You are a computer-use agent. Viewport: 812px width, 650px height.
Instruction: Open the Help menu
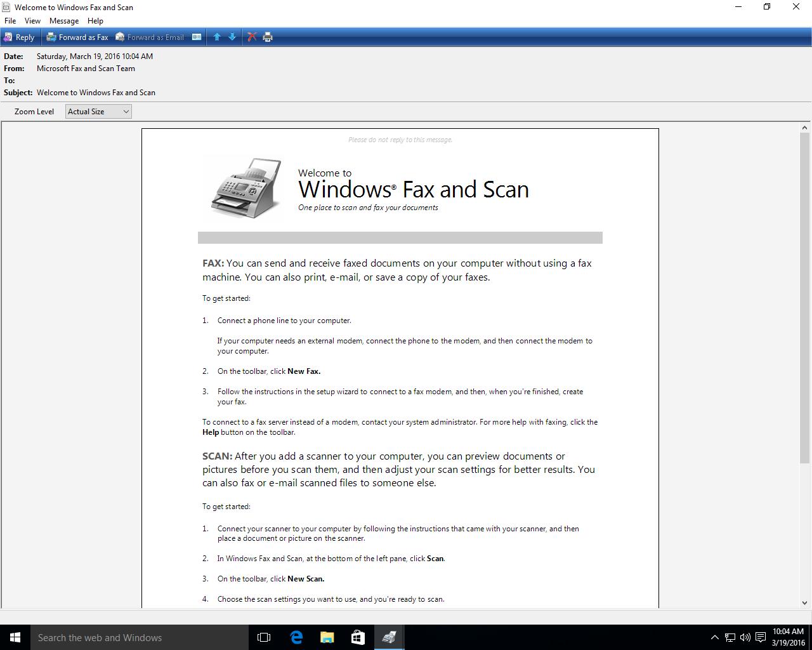95,21
